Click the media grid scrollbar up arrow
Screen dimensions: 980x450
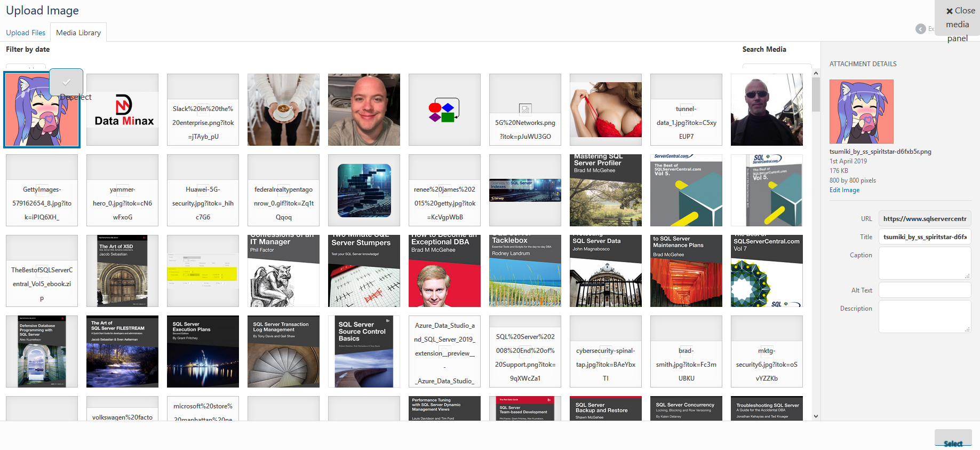(816, 73)
